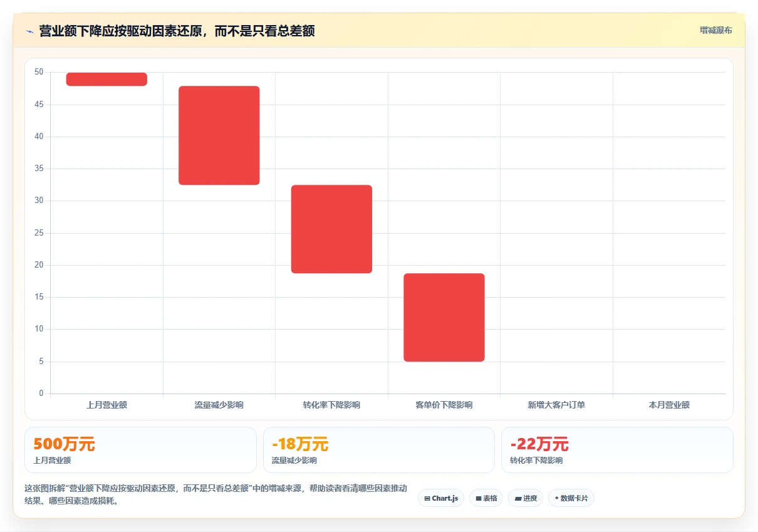Select the 流量减少影响 red bar
Screen dimensions: 758x532
(x=219, y=135)
